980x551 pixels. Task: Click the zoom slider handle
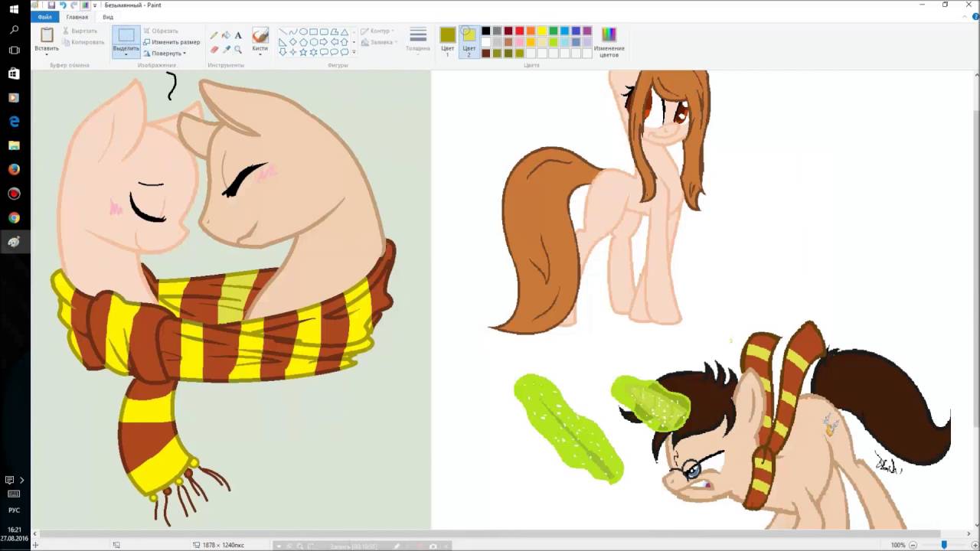944,545
